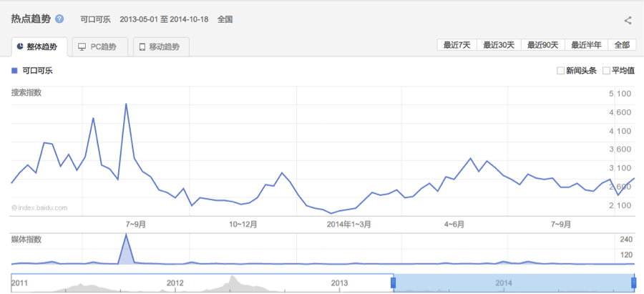Click the right handle of timeline range slider

coord(633,283)
